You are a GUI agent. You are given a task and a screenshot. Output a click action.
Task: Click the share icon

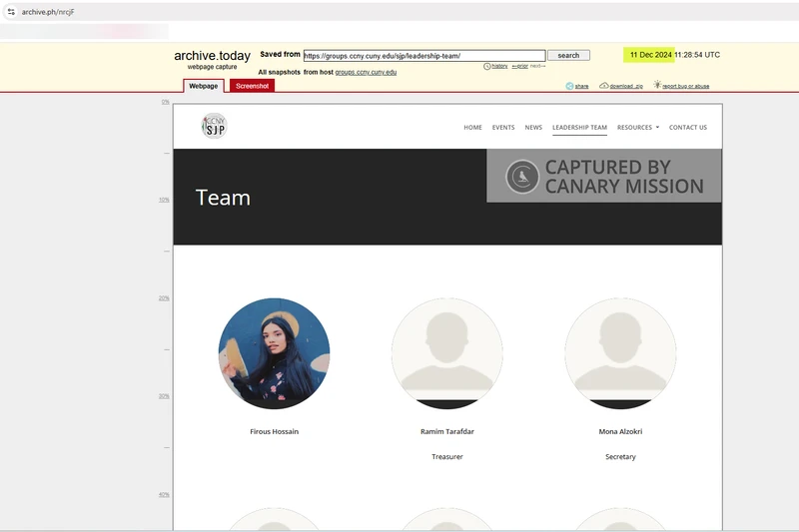coord(569,86)
